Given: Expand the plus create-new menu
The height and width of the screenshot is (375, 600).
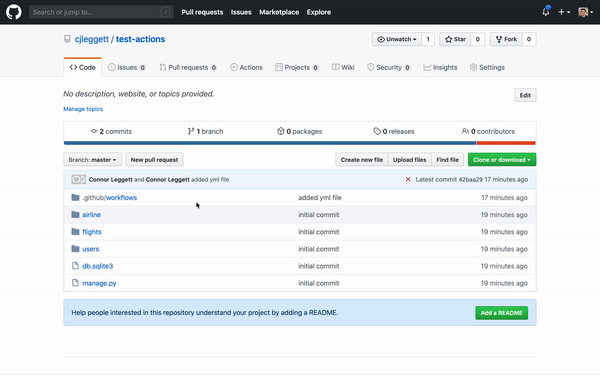Looking at the screenshot, I should click(x=564, y=12).
